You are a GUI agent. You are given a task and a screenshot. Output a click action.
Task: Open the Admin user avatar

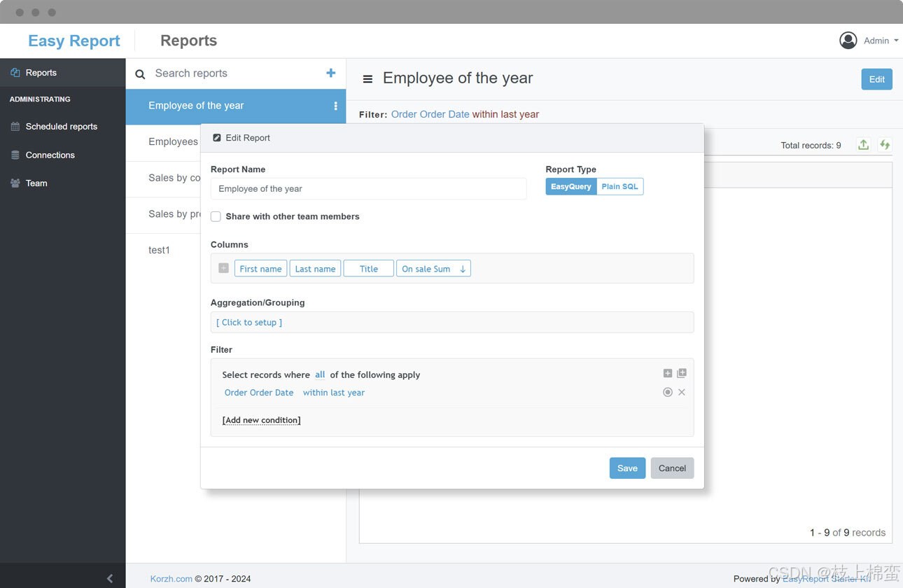(848, 41)
